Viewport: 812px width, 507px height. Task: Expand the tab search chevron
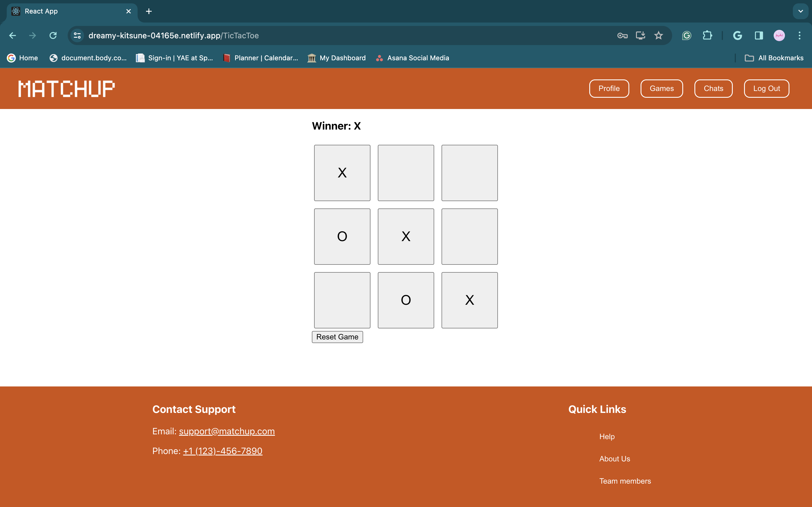pos(801,11)
